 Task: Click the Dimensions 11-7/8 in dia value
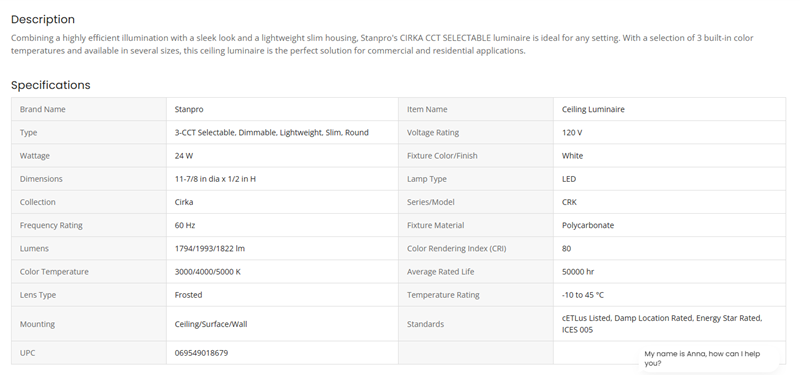pyautogui.click(x=215, y=179)
